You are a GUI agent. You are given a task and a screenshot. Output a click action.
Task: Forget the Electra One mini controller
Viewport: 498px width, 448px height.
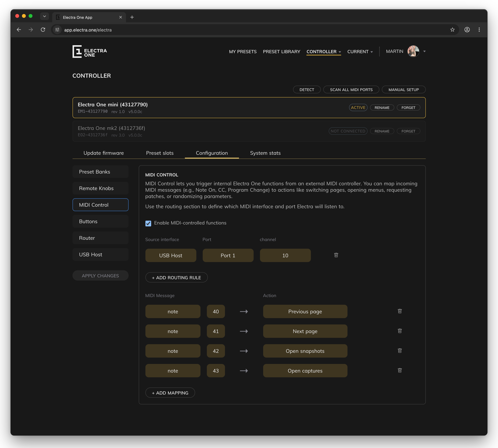point(408,108)
